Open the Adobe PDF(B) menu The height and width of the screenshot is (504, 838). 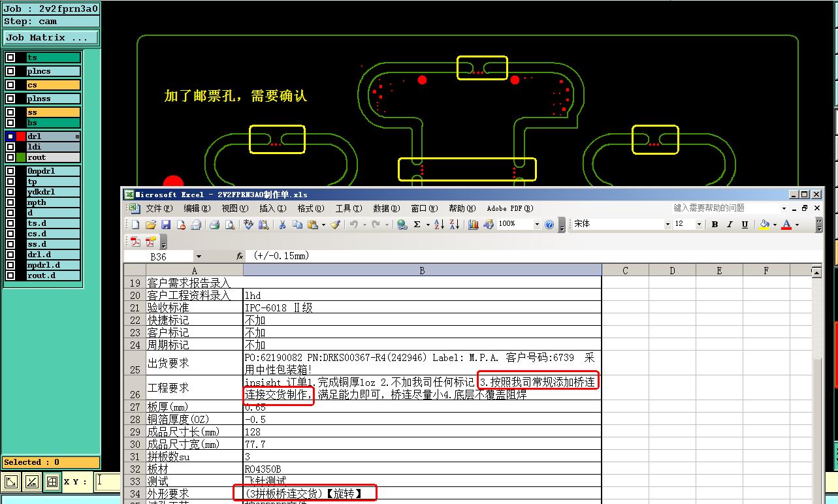click(x=510, y=208)
